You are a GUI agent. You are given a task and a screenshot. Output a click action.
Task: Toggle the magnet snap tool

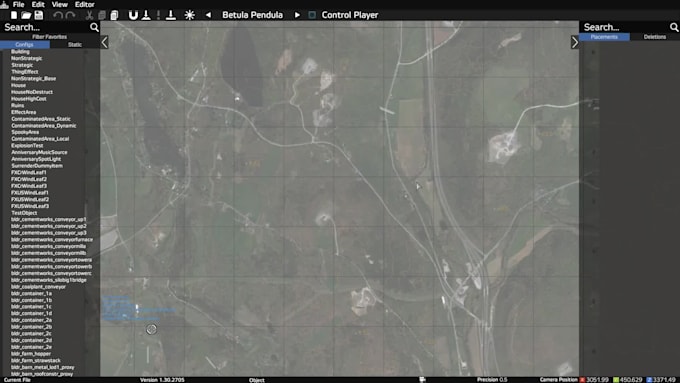(133, 15)
